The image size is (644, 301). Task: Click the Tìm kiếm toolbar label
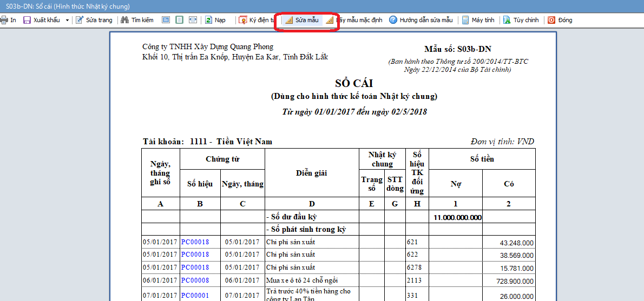pos(142,19)
